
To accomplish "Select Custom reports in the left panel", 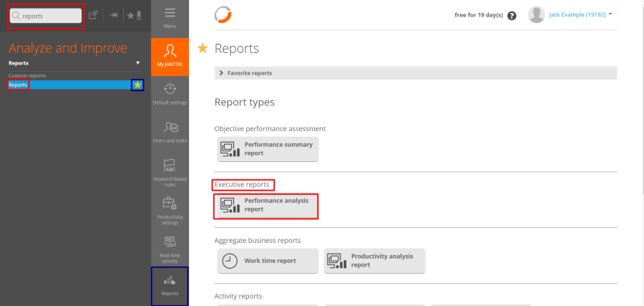I will pyautogui.click(x=26, y=75).
